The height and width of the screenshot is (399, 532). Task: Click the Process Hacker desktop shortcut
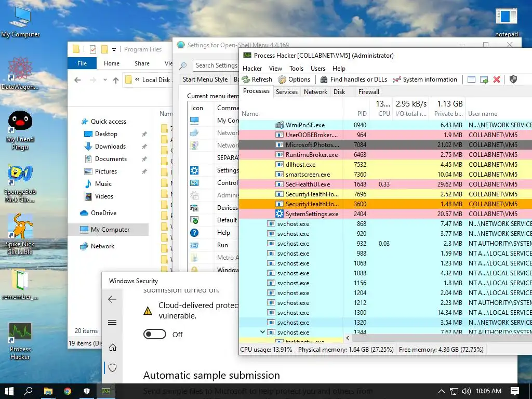click(20, 340)
